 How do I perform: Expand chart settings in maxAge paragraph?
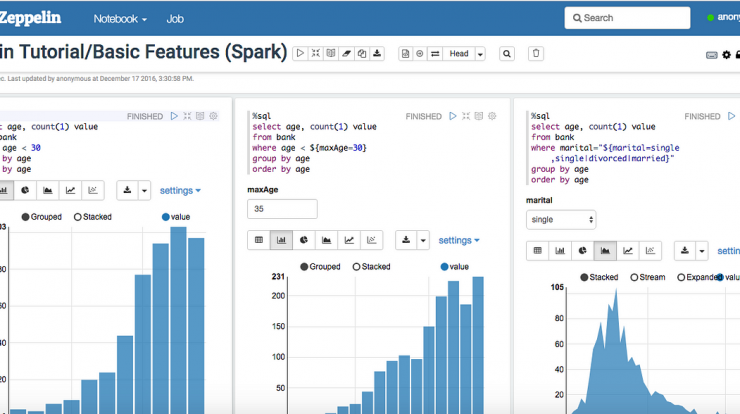[x=459, y=240]
